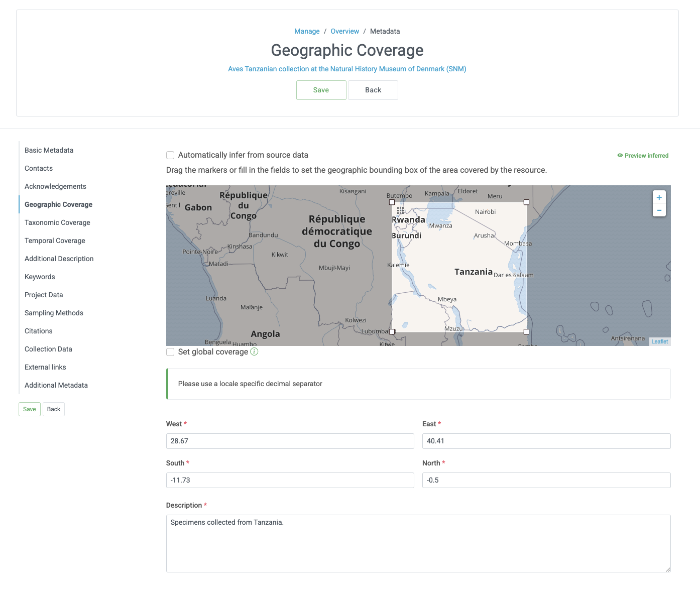Open the Taxonomic Coverage section
The image size is (700, 592).
pyautogui.click(x=57, y=222)
